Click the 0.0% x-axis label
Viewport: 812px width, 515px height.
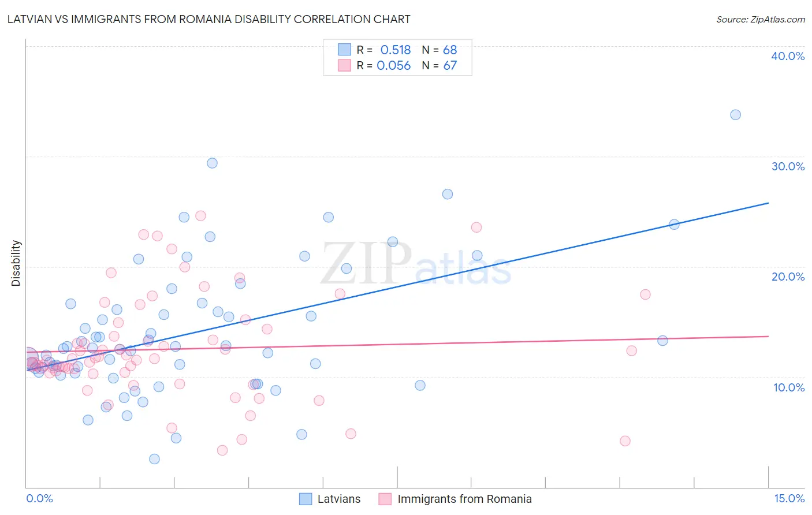click(39, 498)
